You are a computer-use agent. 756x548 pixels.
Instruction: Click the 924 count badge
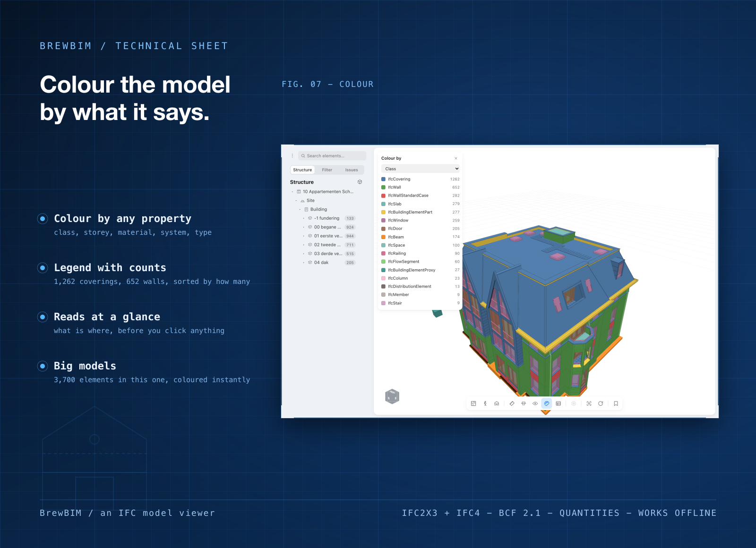[350, 227]
